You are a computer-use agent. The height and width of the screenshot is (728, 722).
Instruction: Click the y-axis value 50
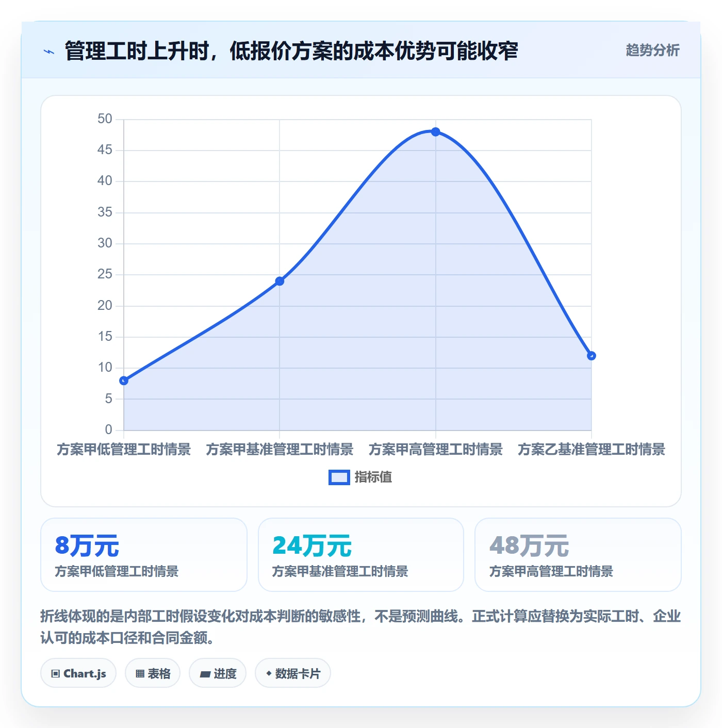(105, 119)
